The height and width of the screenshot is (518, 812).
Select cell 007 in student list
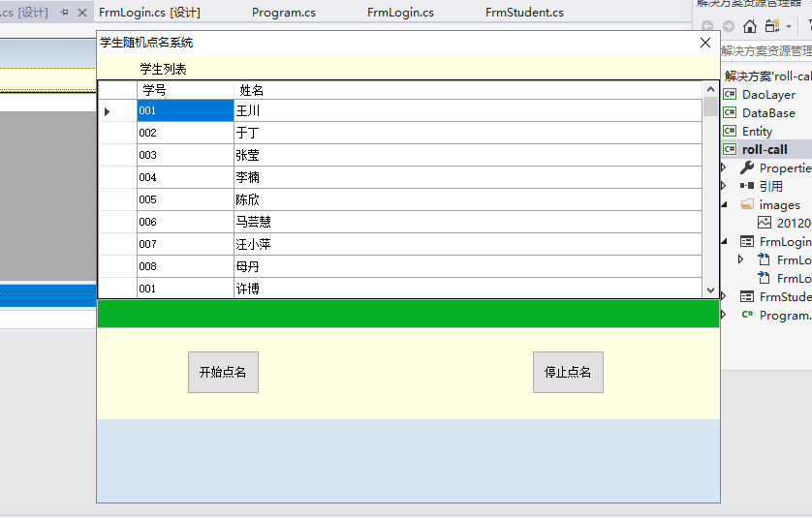click(x=185, y=244)
